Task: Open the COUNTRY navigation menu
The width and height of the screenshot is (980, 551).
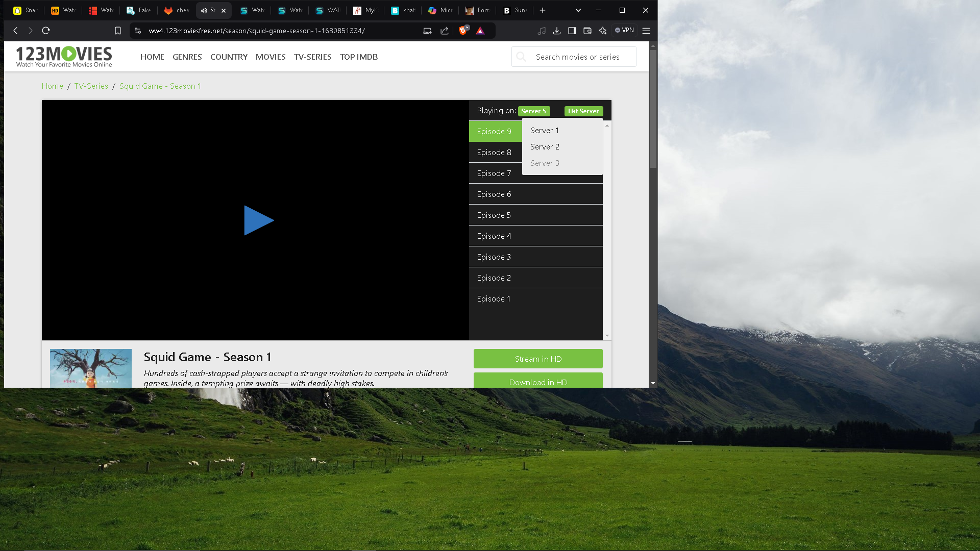Action: coord(229,57)
